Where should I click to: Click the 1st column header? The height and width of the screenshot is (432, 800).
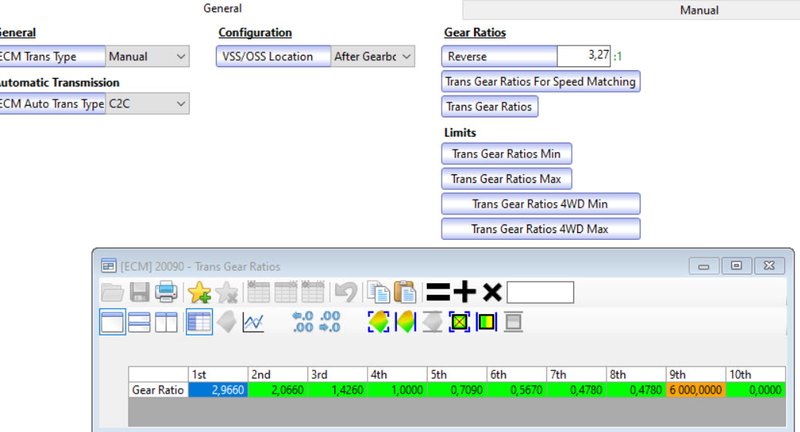pos(218,374)
